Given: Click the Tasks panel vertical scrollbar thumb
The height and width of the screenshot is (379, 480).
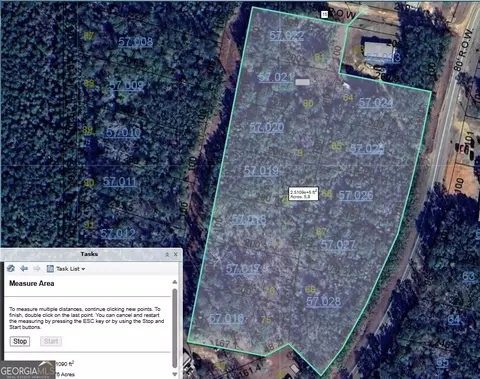Looking at the screenshot, I should pos(174,328).
